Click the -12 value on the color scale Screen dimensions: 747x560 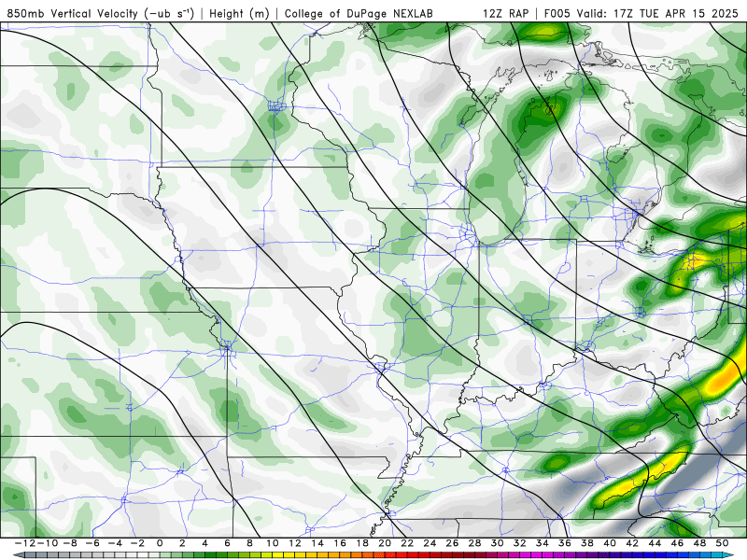25,543
